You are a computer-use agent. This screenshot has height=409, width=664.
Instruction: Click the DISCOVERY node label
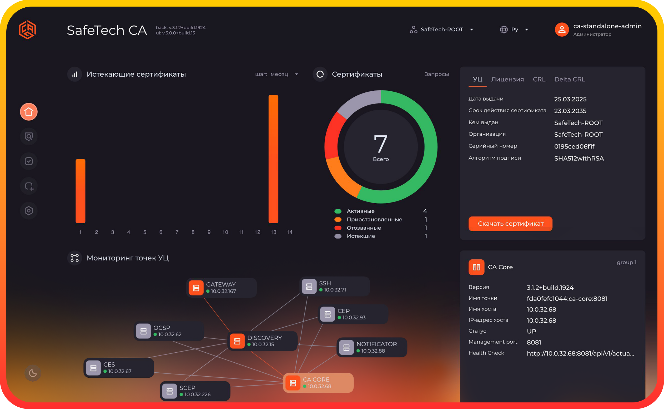point(265,338)
